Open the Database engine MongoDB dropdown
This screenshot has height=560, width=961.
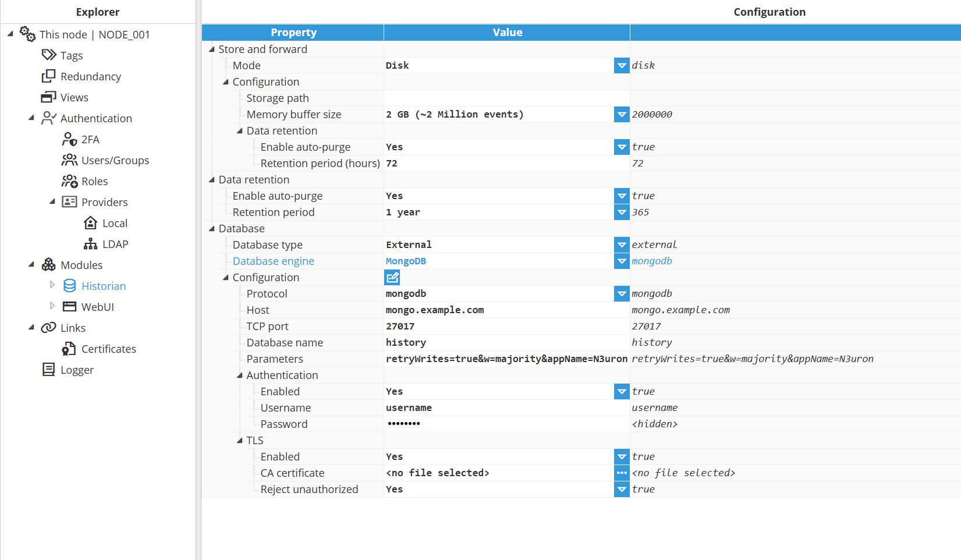point(622,261)
